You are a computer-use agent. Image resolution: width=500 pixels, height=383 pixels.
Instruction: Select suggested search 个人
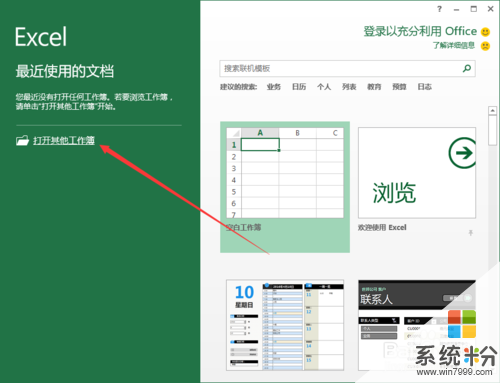[x=324, y=87]
